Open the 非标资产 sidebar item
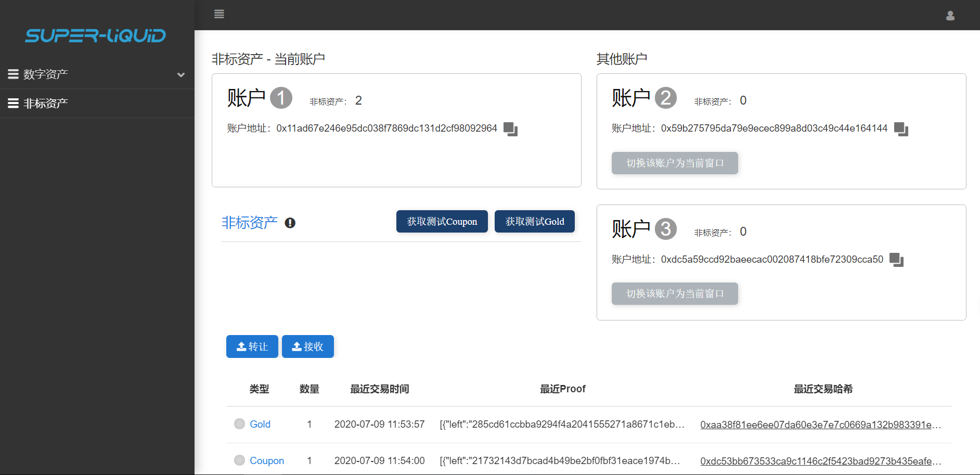Viewport: 980px width, 475px height. pyautogui.click(x=46, y=104)
